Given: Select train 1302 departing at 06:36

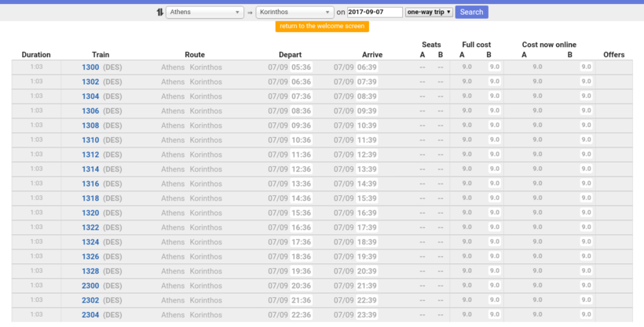Looking at the screenshot, I should (x=90, y=82).
